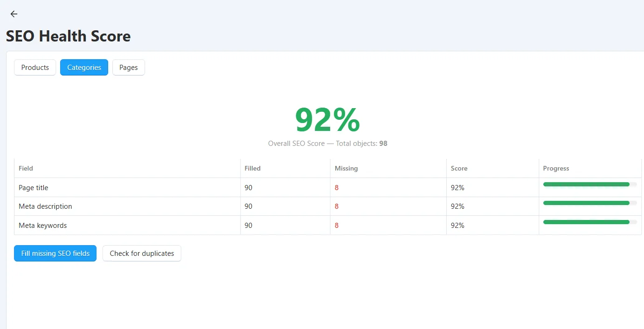Go back using the arrow icon
The height and width of the screenshot is (329, 644).
(14, 14)
